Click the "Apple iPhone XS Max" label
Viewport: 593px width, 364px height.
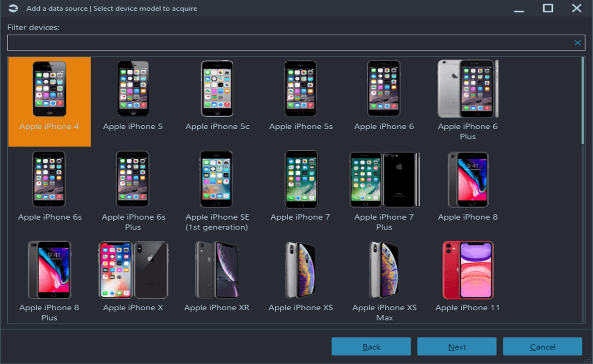coord(385,312)
